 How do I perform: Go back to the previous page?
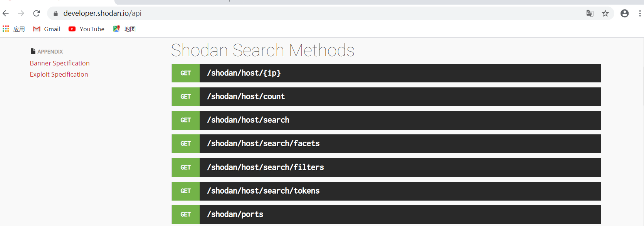pos(6,13)
